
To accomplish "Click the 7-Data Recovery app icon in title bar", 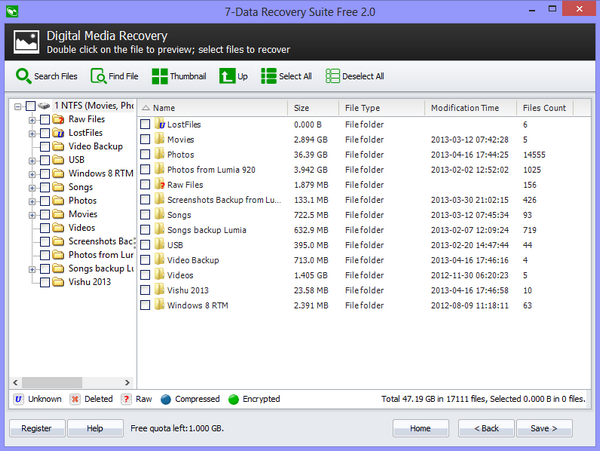I will coord(12,11).
